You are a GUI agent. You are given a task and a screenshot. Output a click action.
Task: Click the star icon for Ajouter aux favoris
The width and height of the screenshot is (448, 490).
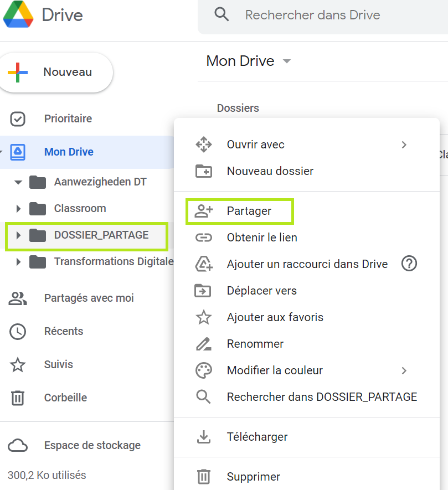204,317
